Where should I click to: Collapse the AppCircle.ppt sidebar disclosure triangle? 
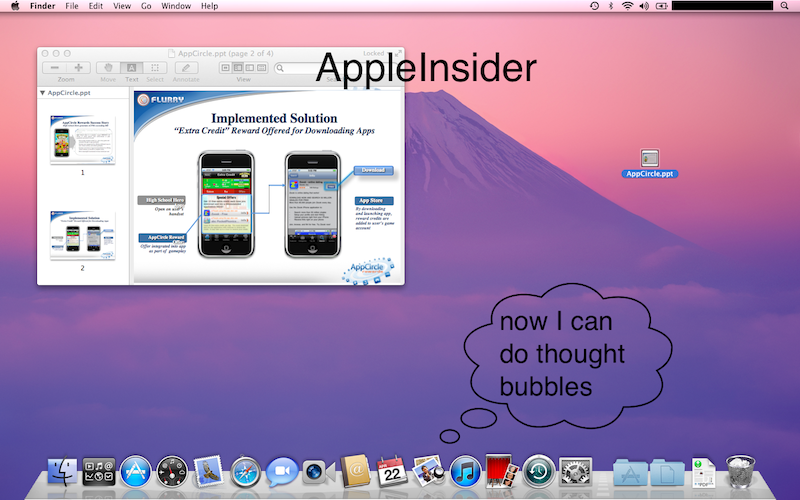42,93
